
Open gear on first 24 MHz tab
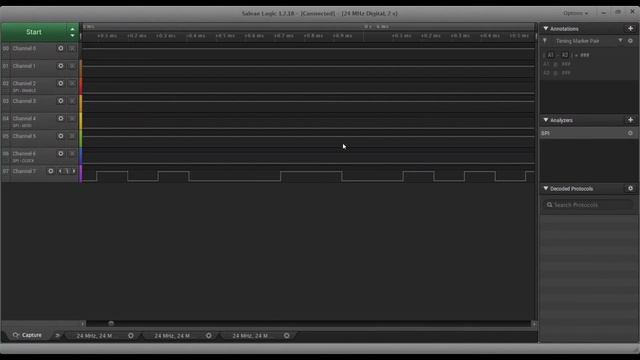coord(131,336)
